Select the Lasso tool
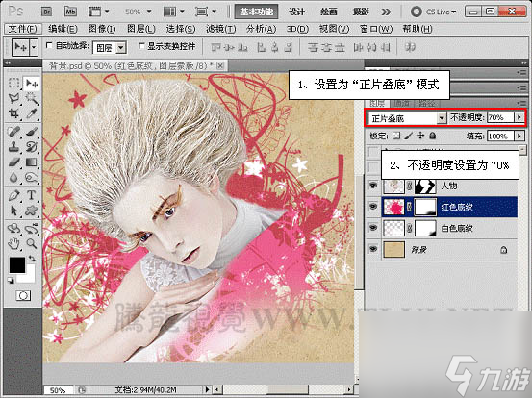 (13, 98)
